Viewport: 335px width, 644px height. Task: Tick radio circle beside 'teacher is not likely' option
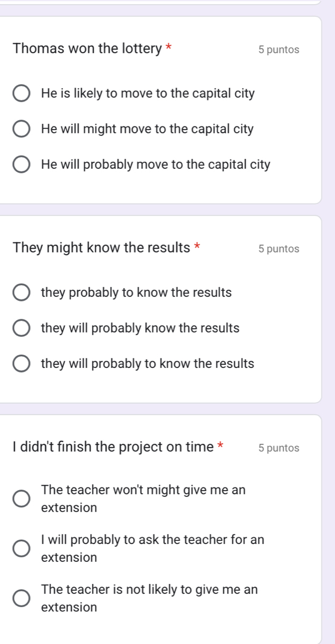(21, 598)
